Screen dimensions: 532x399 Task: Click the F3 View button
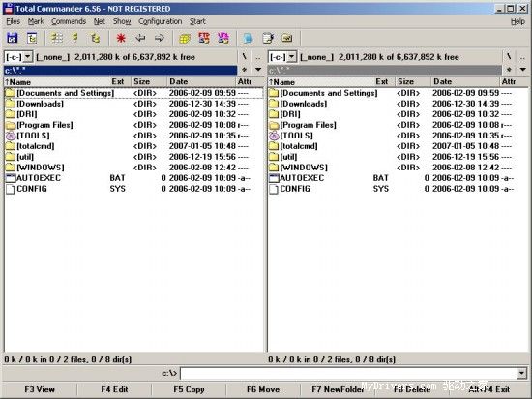coord(40,389)
